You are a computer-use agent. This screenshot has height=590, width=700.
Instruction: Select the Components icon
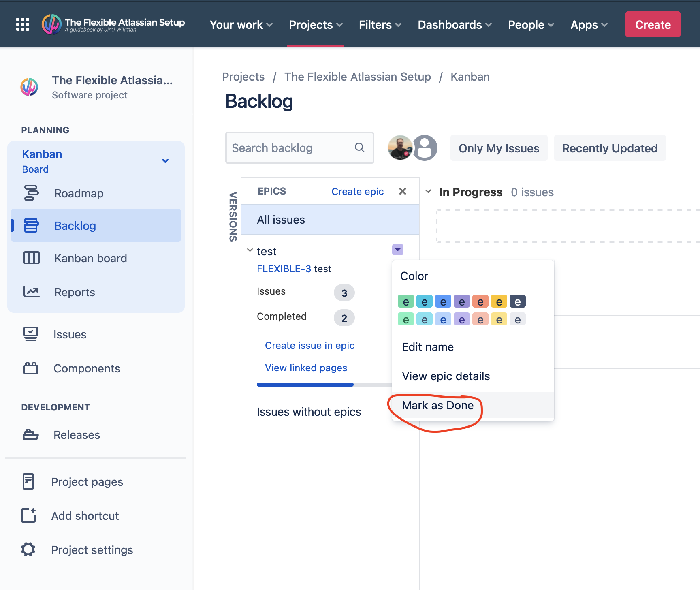point(32,368)
